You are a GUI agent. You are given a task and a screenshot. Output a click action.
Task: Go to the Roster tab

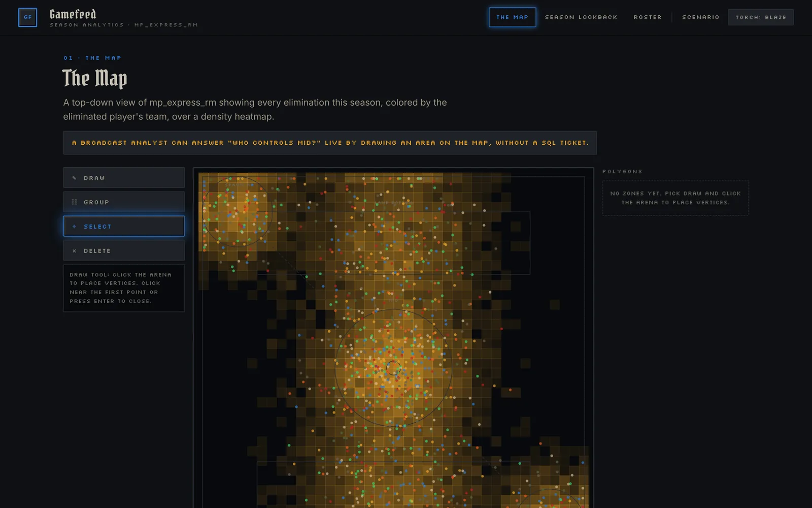point(648,17)
